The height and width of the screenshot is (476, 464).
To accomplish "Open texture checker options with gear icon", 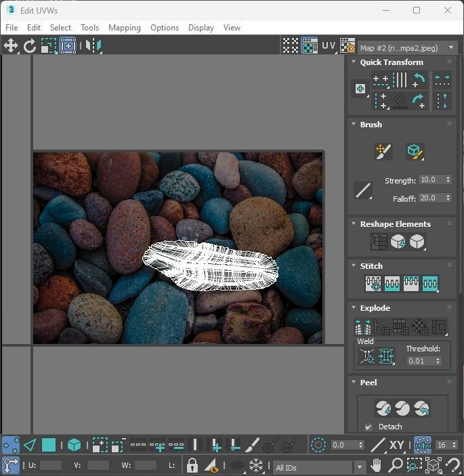I will click(x=347, y=46).
